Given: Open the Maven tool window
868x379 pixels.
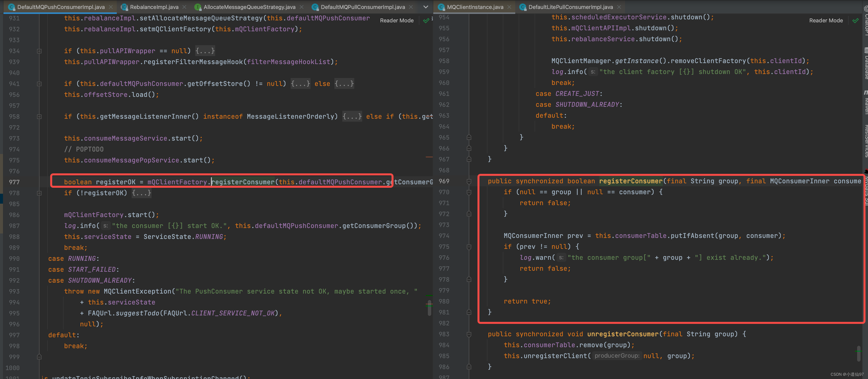Looking at the screenshot, I should pyautogui.click(x=865, y=102).
